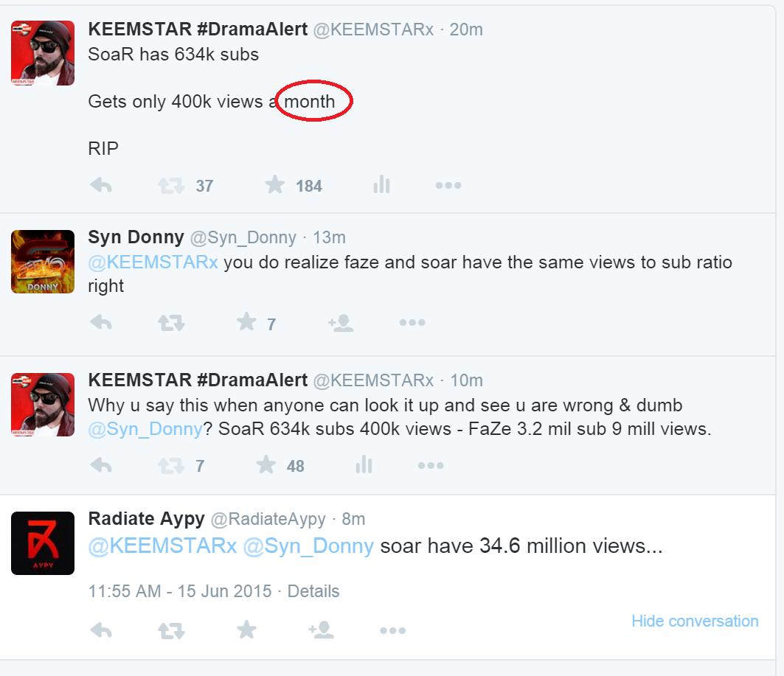Open more options on 'Why u say this' tweet
This screenshot has width=784, height=676.
click(x=431, y=466)
